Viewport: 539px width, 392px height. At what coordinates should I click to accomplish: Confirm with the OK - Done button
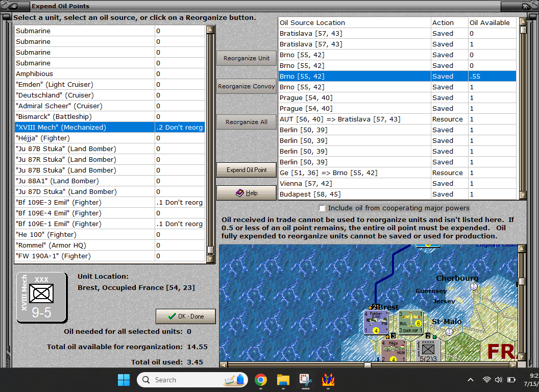click(186, 316)
